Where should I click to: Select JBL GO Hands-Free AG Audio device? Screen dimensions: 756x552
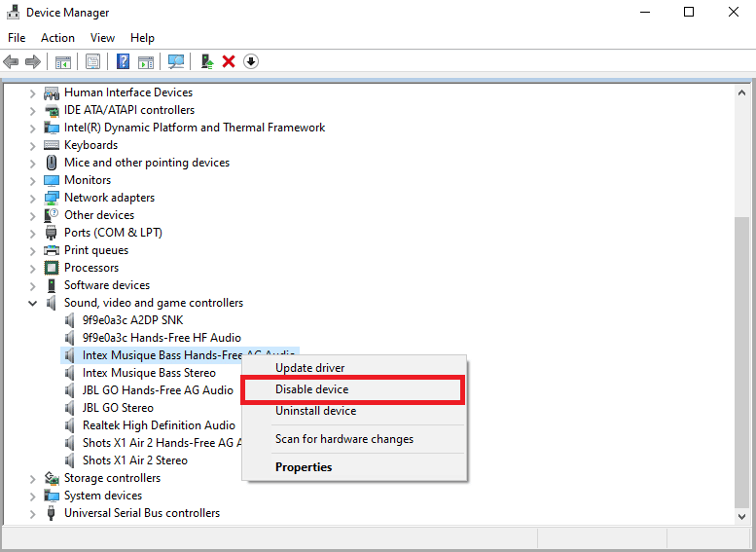pyautogui.click(x=158, y=390)
